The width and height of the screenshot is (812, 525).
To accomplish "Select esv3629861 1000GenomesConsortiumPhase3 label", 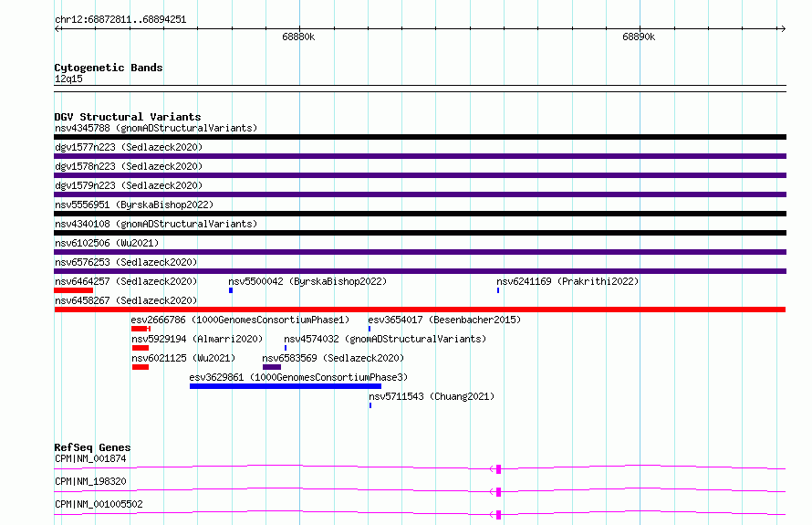I will click(299, 377).
